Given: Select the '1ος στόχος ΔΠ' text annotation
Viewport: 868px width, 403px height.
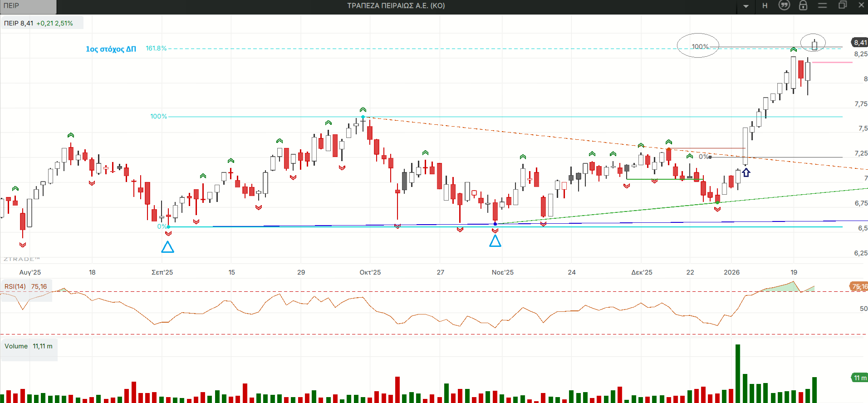Looking at the screenshot, I should 111,49.
